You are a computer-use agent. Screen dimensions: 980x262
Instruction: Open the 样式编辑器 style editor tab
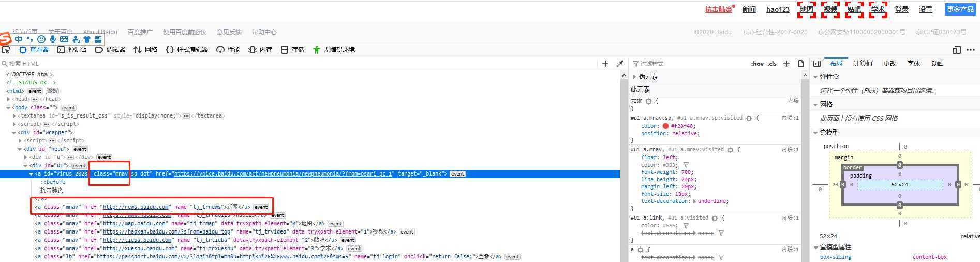pyautogui.click(x=187, y=50)
